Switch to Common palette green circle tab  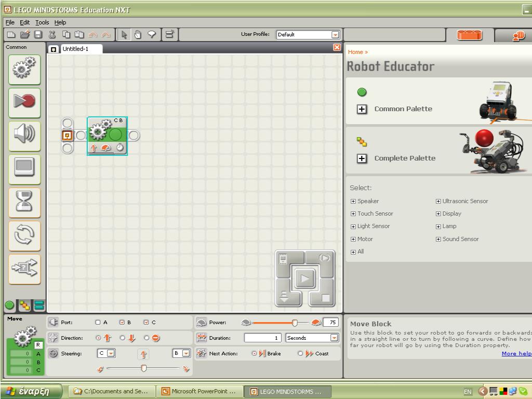click(9, 305)
